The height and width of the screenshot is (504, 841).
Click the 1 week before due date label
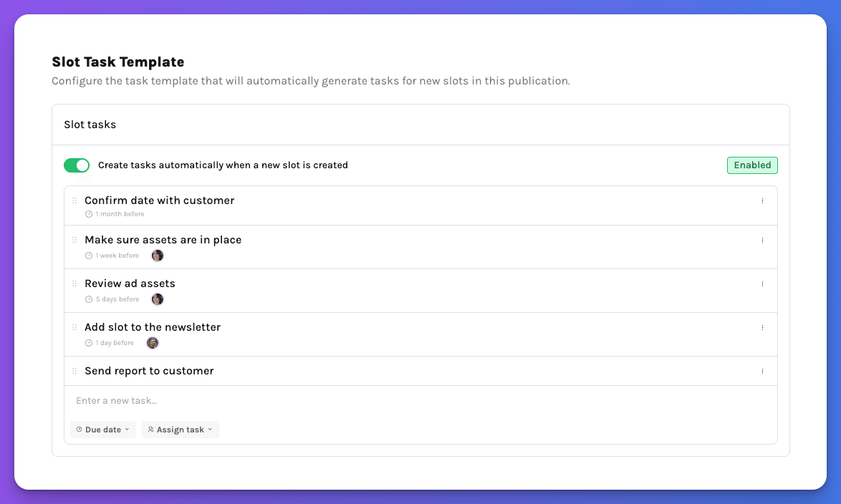click(x=117, y=256)
